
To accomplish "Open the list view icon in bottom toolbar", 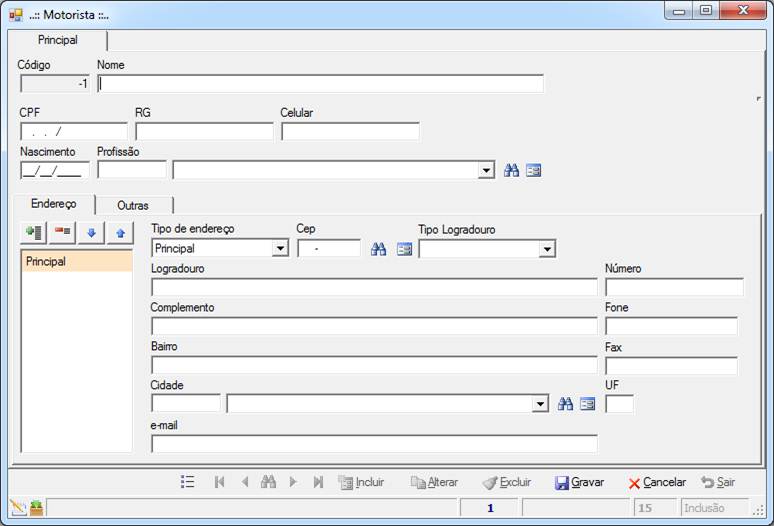I will click(x=188, y=482).
